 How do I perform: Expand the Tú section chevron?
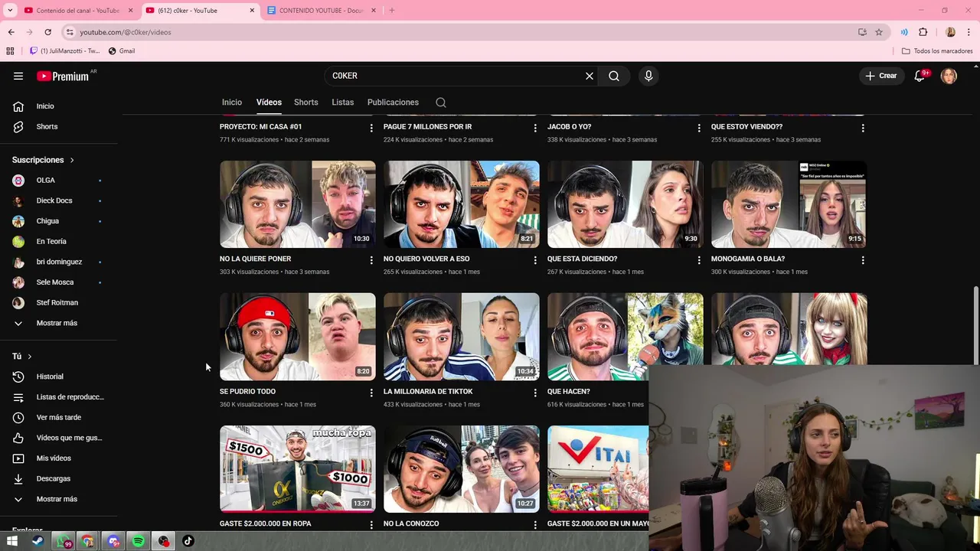pyautogui.click(x=30, y=357)
